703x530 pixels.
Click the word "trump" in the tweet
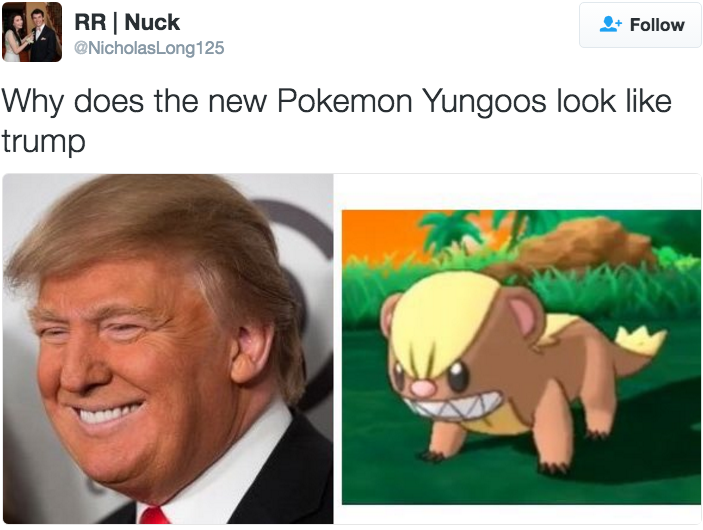click(43, 142)
